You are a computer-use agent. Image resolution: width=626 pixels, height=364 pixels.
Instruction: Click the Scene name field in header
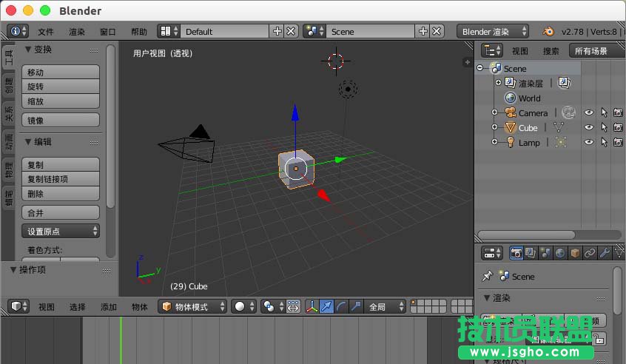[371, 31]
